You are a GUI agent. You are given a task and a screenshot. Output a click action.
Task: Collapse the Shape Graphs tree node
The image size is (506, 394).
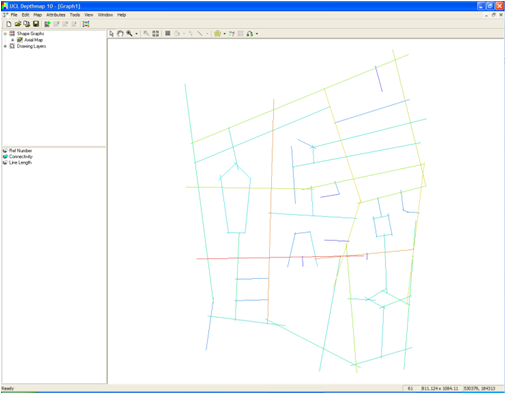tap(5, 34)
